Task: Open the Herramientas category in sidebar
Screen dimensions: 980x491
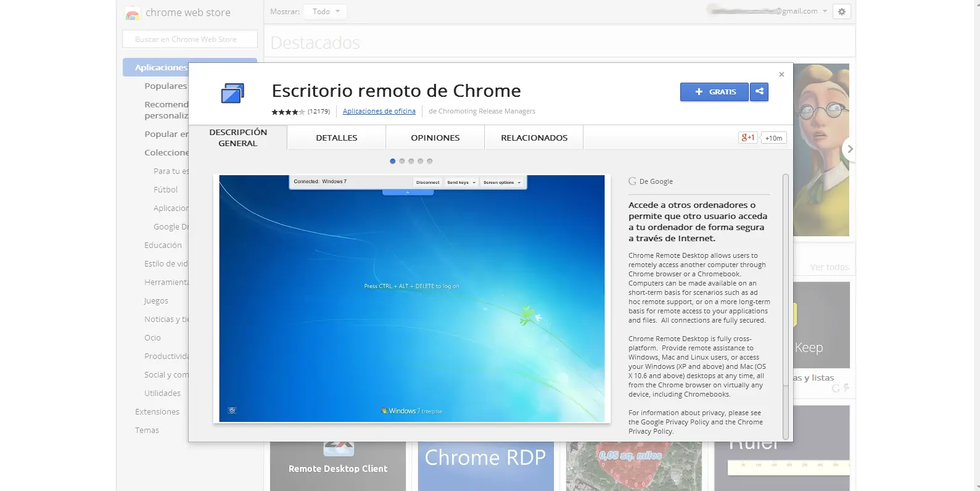Action: tap(167, 282)
